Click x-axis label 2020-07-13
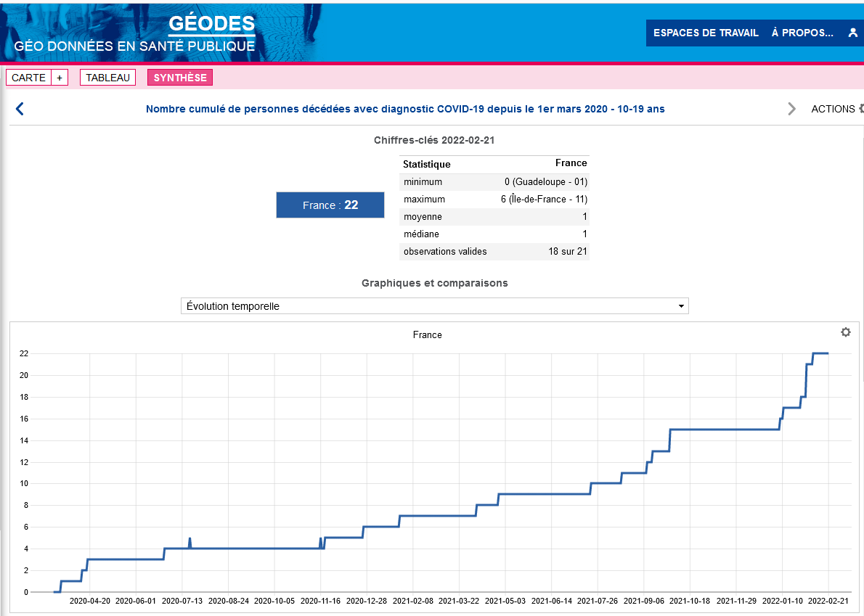This screenshot has width=864, height=616. [x=182, y=601]
